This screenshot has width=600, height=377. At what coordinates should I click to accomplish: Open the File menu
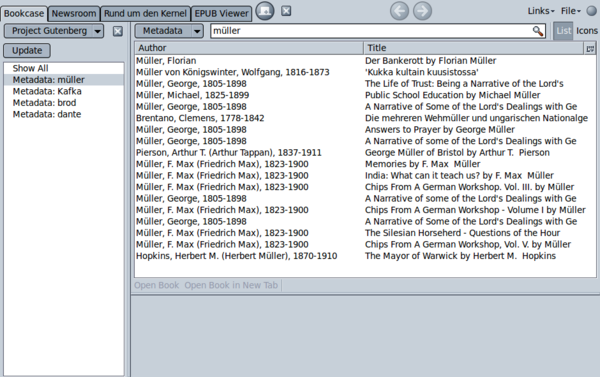coord(571,11)
